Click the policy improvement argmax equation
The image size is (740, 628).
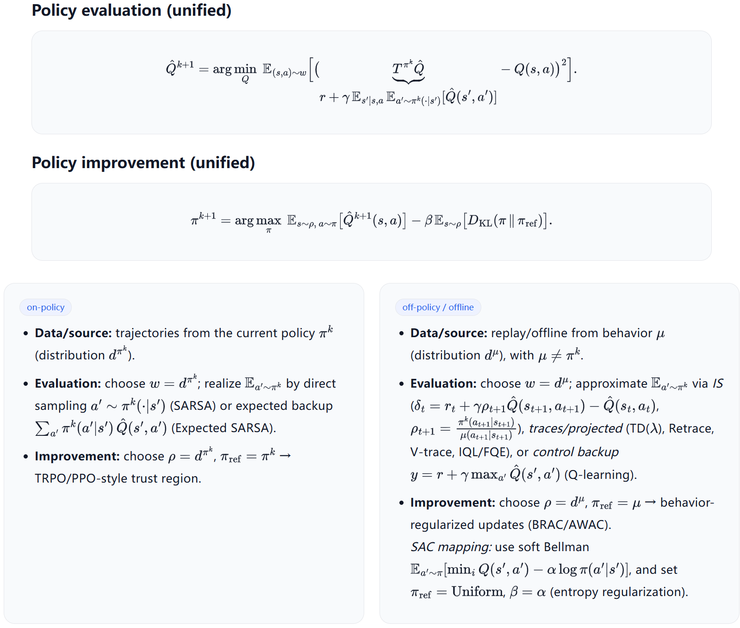point(370,220)
